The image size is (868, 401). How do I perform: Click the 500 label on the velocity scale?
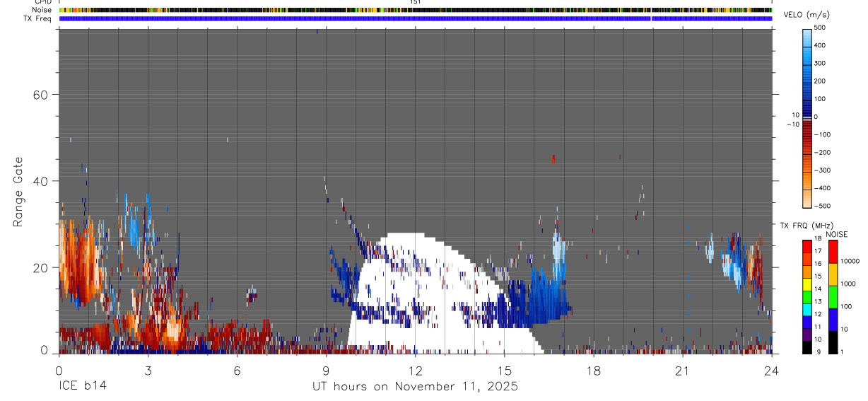pyautogui.click(x=820, y=28)
